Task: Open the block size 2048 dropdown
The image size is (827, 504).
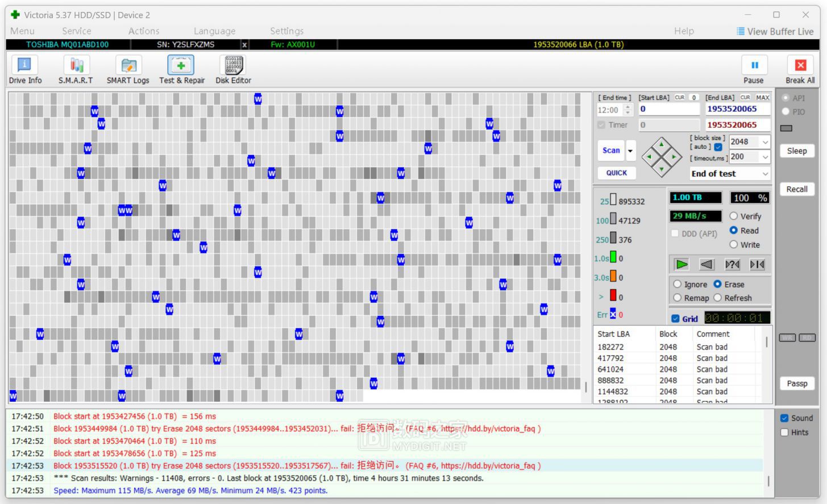Action: coord(766,142)
